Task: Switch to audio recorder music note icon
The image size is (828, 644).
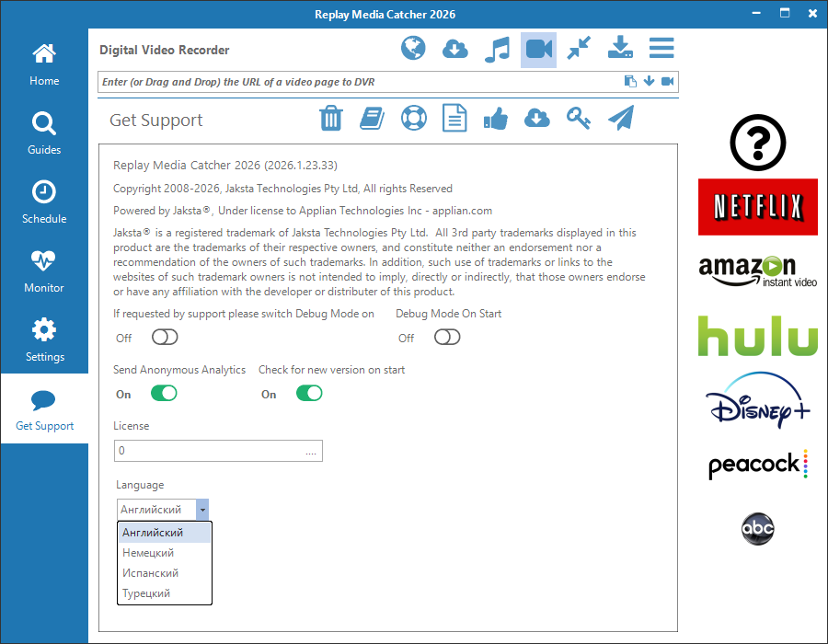Action: point(497,50)
